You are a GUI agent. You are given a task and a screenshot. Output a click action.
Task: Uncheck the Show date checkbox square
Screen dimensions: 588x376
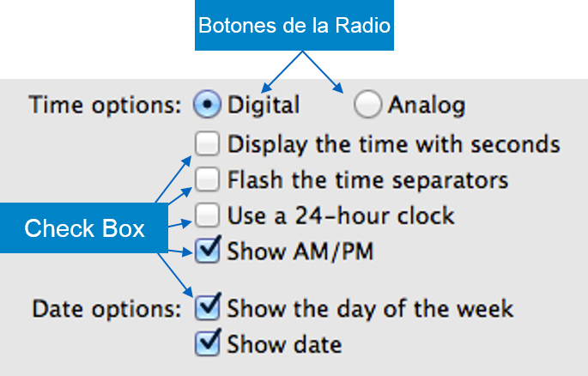click(208, 344)
